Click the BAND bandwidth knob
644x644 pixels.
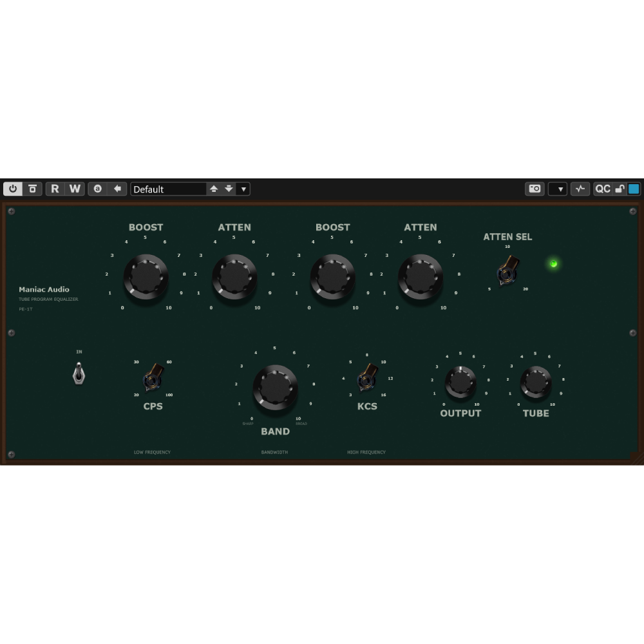coord(275,387)
